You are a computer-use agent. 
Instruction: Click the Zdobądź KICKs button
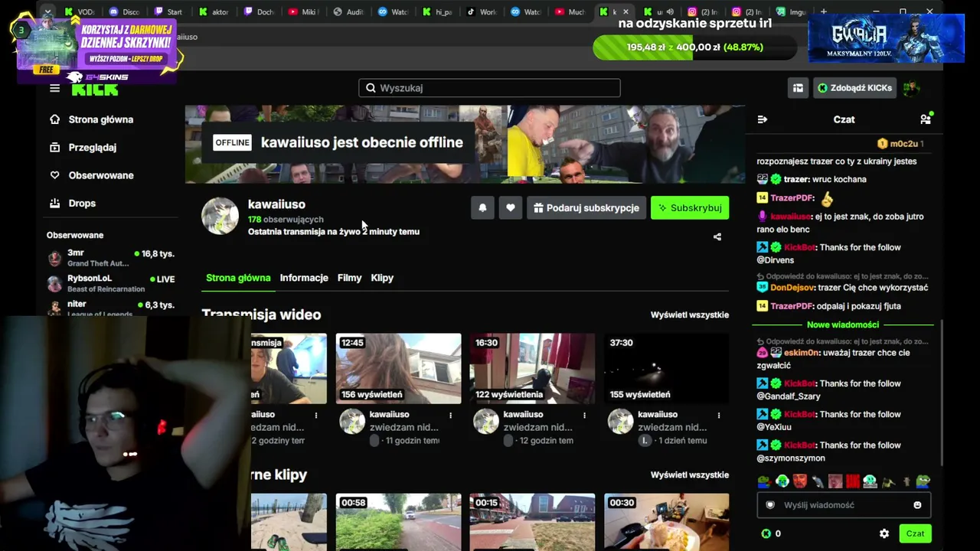(x=854, y=88)
